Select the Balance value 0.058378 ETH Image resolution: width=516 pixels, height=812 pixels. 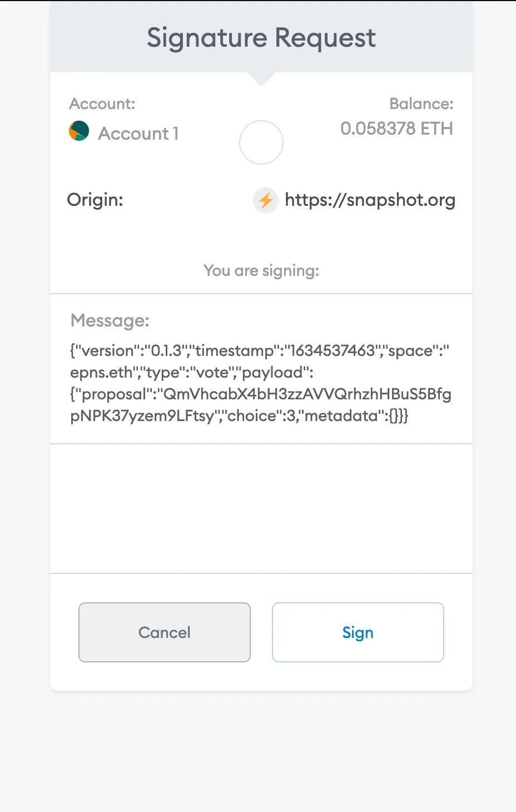[397, 128]
